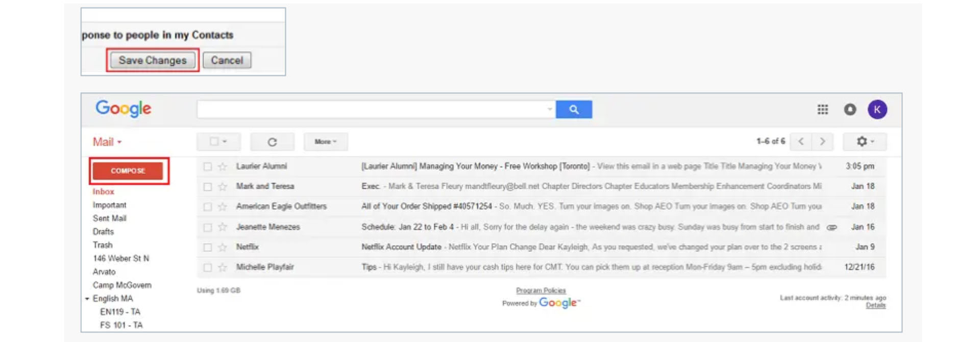Open the 146 Weber St N label
The image size is (980, 342).
tap(121, 258)
